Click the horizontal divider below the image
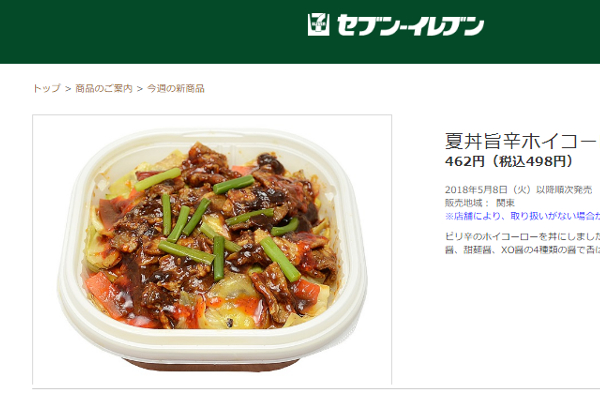The image size is (600, 400). tap(316, 389)
